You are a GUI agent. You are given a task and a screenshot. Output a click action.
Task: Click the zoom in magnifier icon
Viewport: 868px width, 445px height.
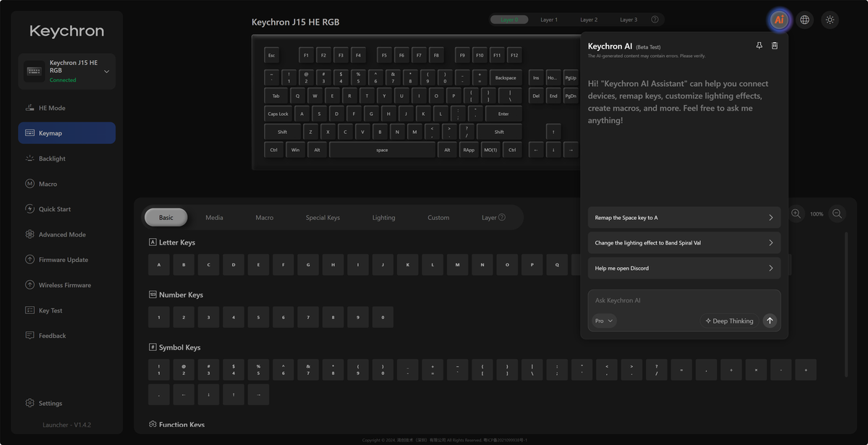click(x=796, y=213)
